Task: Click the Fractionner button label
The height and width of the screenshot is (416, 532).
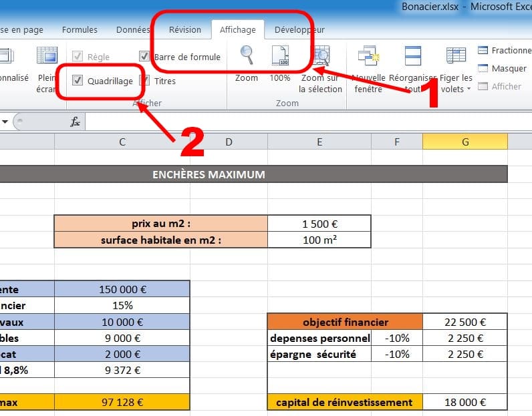Action: click(x=512, y=51)
